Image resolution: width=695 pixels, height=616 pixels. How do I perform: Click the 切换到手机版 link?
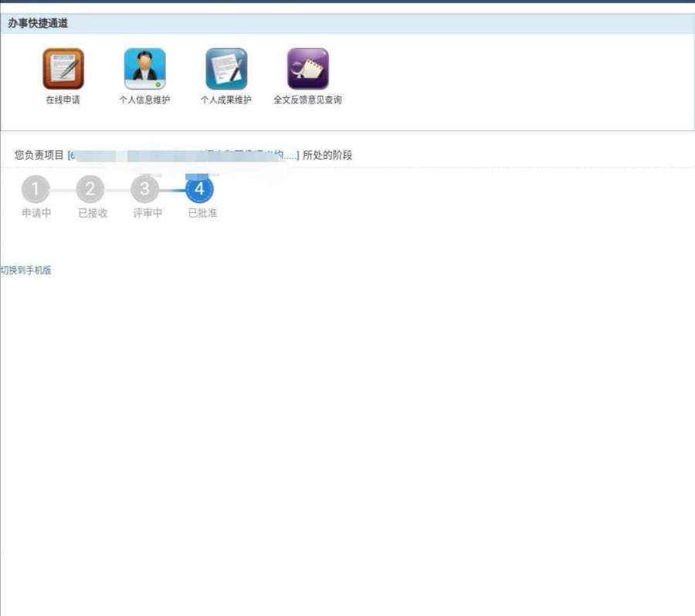[25, 270]
